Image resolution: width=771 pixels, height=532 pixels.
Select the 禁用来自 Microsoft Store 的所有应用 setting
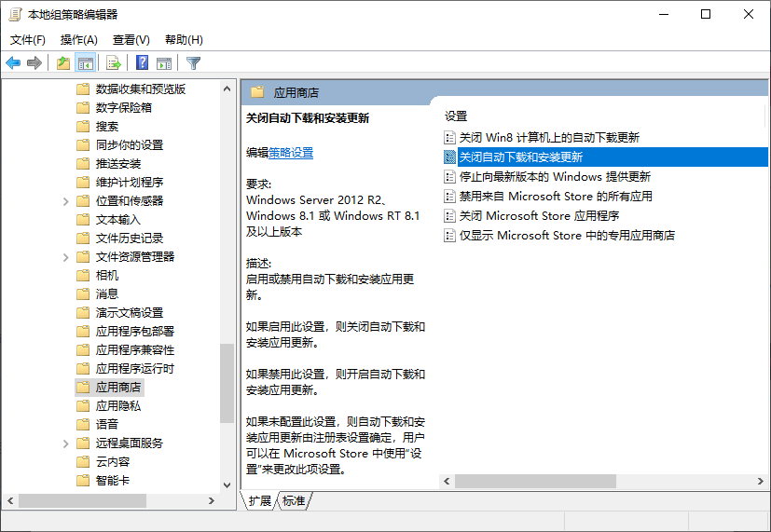(556, 196)
